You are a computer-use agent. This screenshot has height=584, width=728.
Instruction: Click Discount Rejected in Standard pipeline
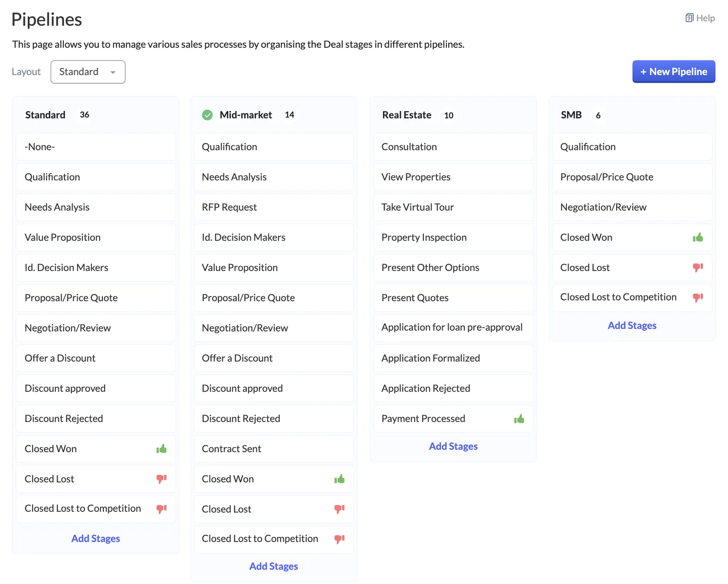point(96,419)
